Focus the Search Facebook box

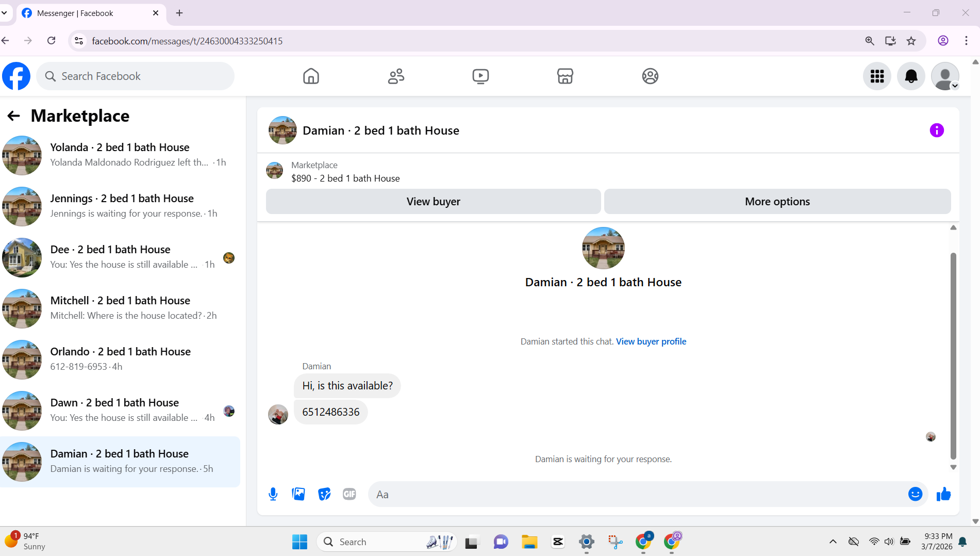(135, 76)
